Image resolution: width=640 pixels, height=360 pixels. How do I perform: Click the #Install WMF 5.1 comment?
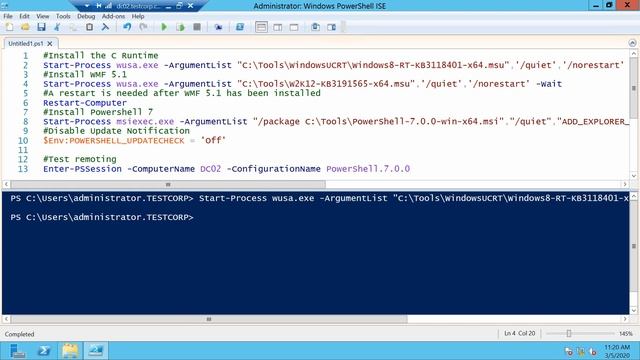pyautogui.click(x=85, y=75)
